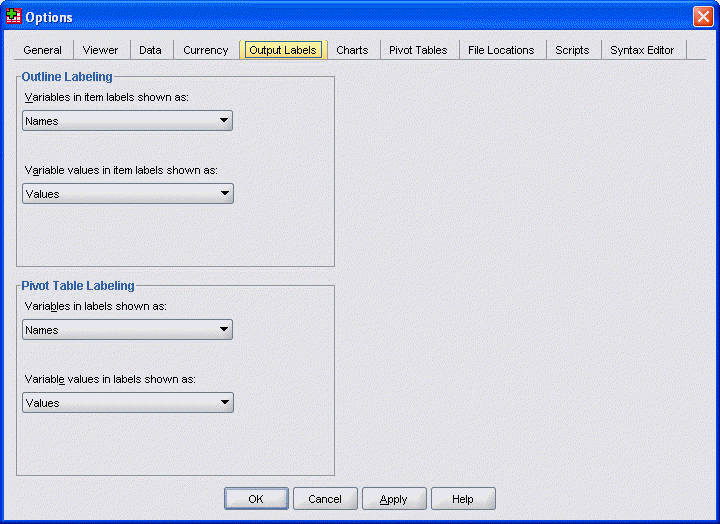Click the SPSS icon in the title bar
Screen dimensions: 720x524
(14, 17)
